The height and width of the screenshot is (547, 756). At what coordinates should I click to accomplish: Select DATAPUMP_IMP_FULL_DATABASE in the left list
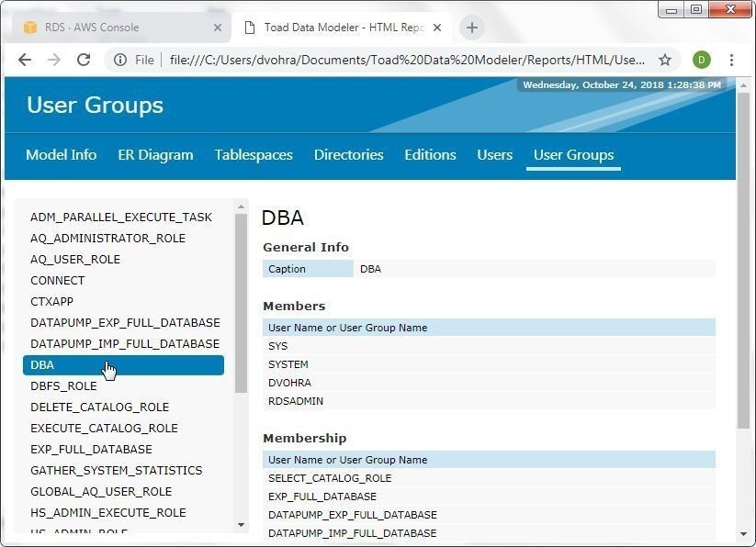pyautogui.click(x=125, y=344)
